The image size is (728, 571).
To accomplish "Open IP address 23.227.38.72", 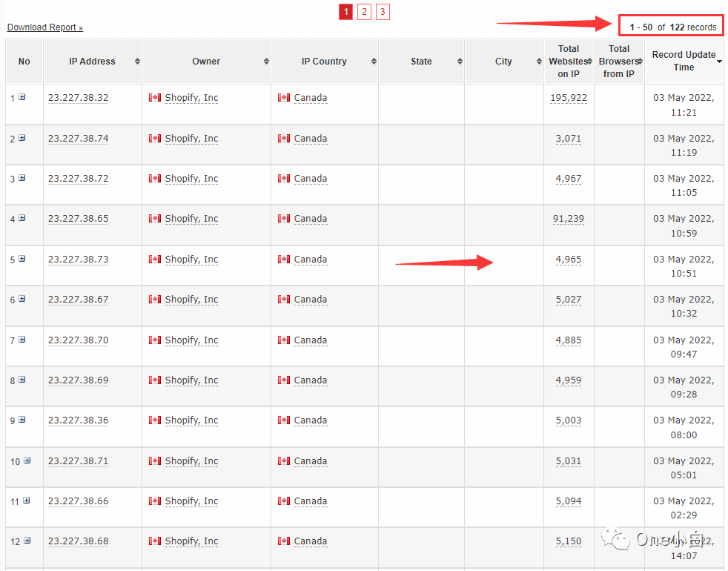I will pos(78,179).
